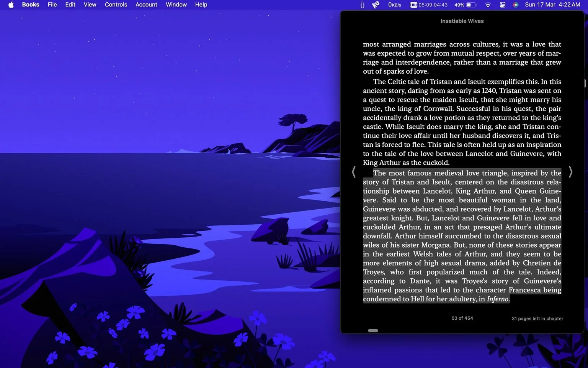Turn to the next page with the right arrow

coord(570,172)
